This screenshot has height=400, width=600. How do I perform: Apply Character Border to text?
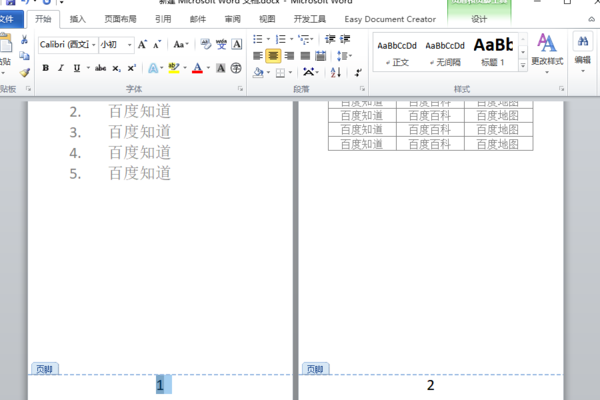click(x=237, y=44)
